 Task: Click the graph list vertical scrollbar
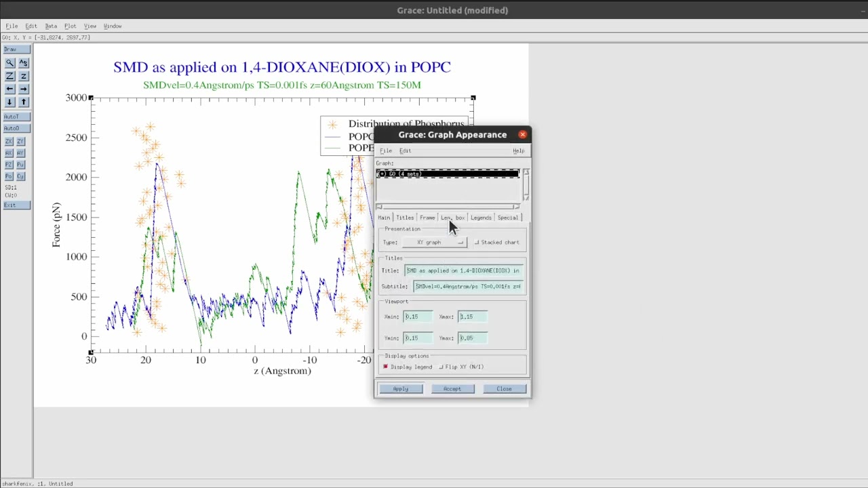[x=526, y=185]
